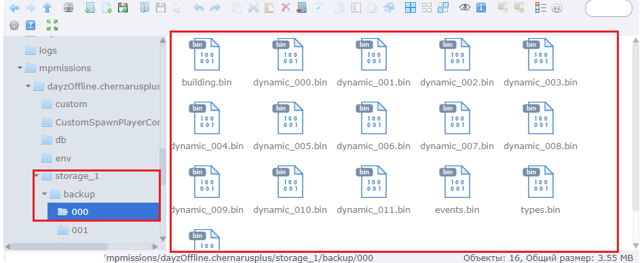
Task: Switch view mode with list icon
Action: tap(541, 8)
